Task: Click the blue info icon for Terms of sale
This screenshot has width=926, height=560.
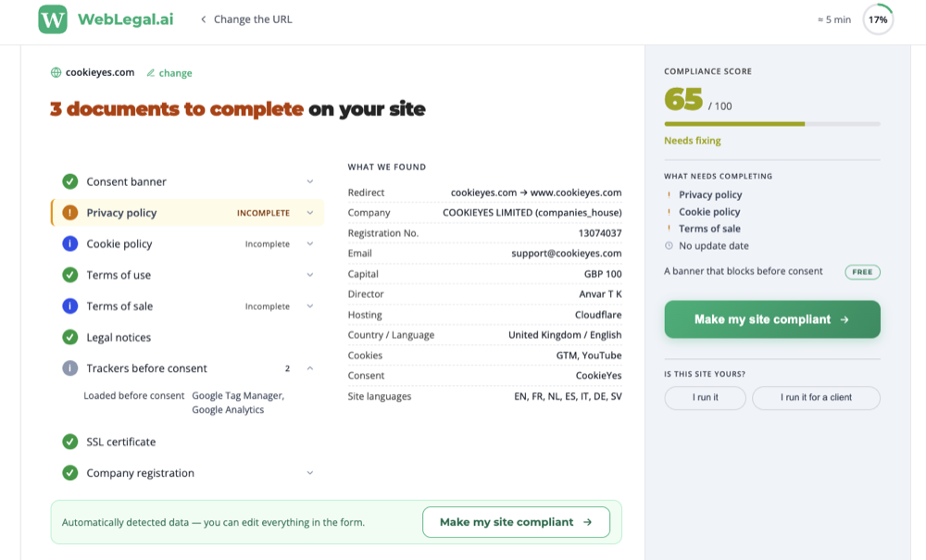Action: point(70,305)
